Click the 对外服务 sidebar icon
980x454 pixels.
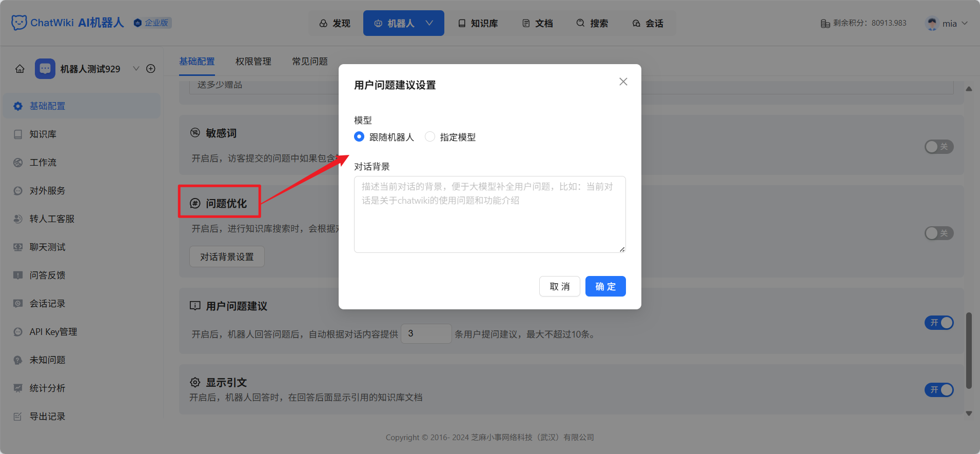tap(18, 191)
